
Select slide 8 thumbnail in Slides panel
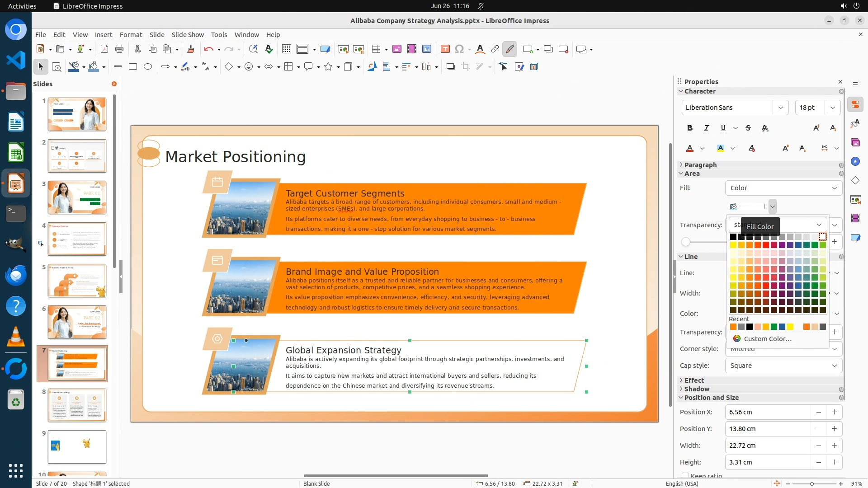77,405
